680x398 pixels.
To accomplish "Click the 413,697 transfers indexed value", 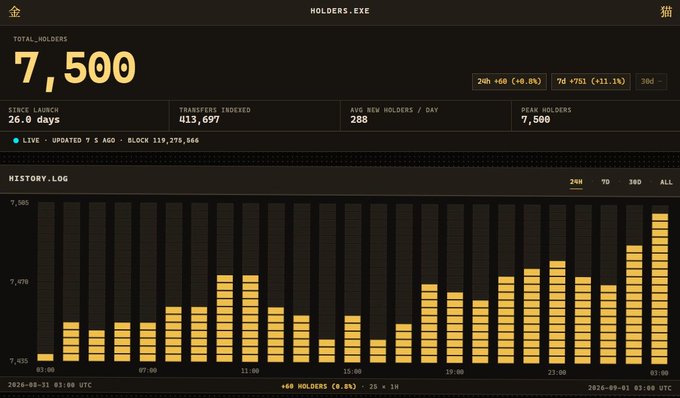I will [x=199, y=120].
